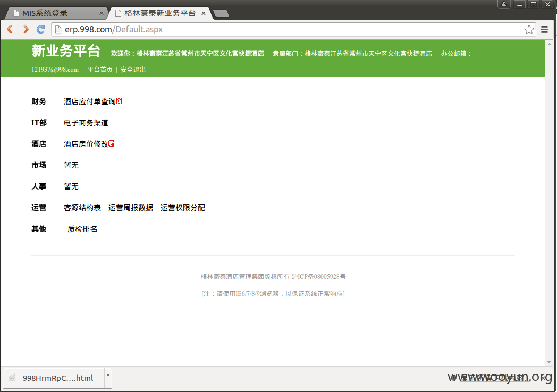The height and width of the screenshot is (392, 557).
Task: Click the 隶属部门 department text in header
Action: (x=352, y=54)
